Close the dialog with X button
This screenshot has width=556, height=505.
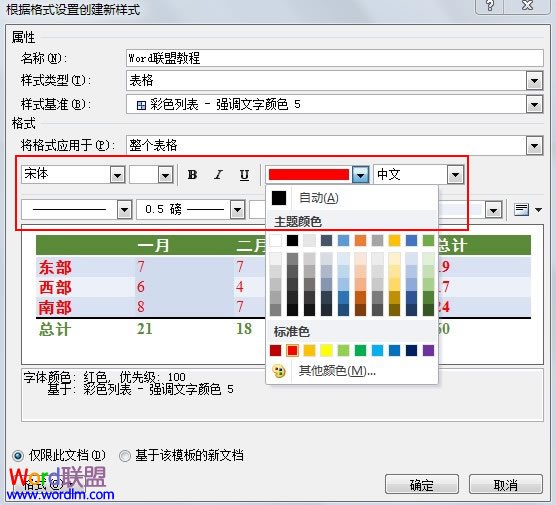click(528, 5)
